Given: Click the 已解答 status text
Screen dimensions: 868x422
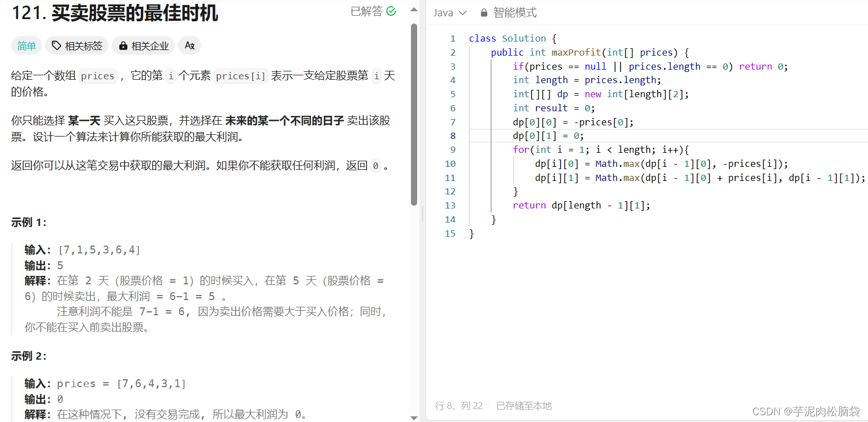Looking at the screenshot, I should [367, 11].
